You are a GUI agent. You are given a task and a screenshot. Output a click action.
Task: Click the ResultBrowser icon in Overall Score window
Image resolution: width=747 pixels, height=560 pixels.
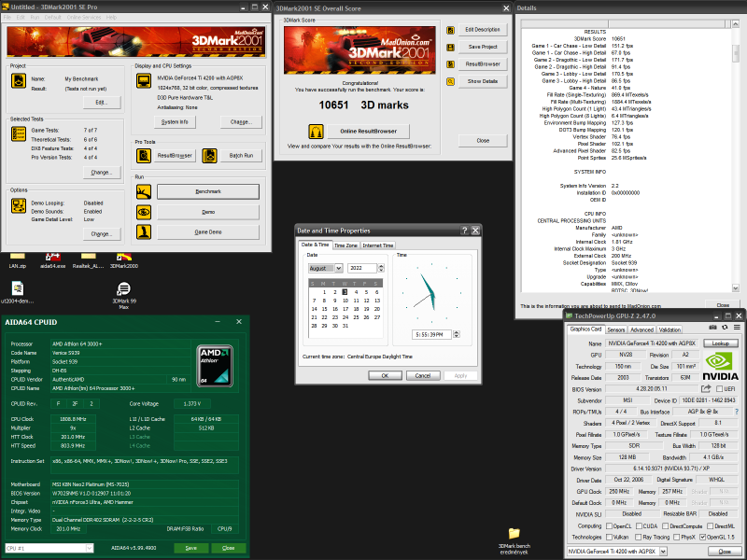pos(450,64)
